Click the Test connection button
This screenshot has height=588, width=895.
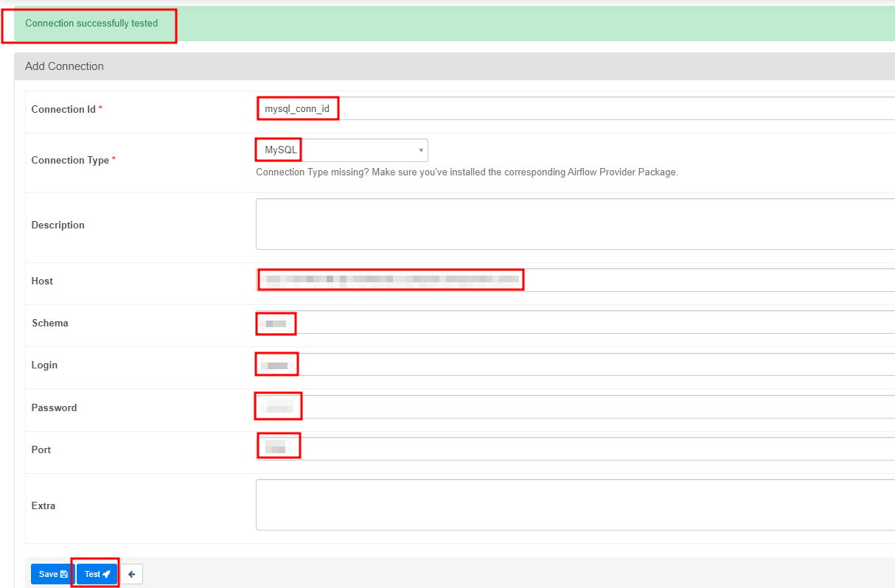pyautogui.click(x=97, y=574)
